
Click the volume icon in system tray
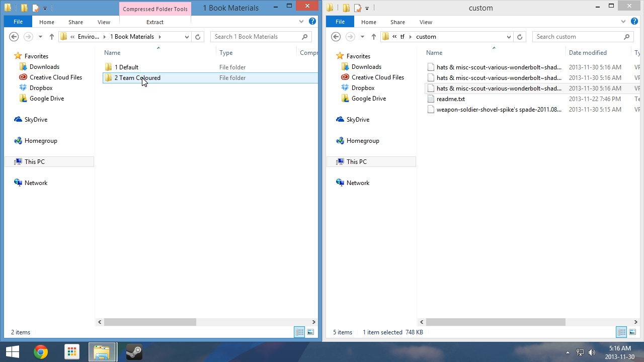tap(592, 352)
